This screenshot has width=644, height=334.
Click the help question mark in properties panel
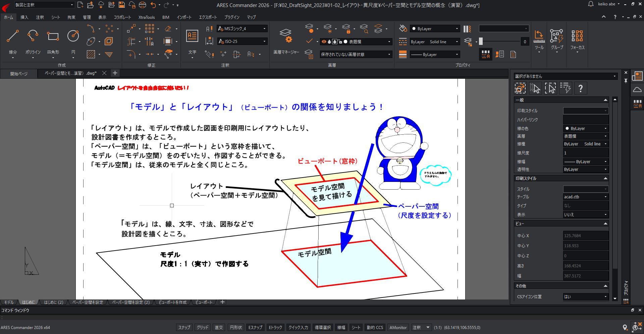[x=581, y=88]
